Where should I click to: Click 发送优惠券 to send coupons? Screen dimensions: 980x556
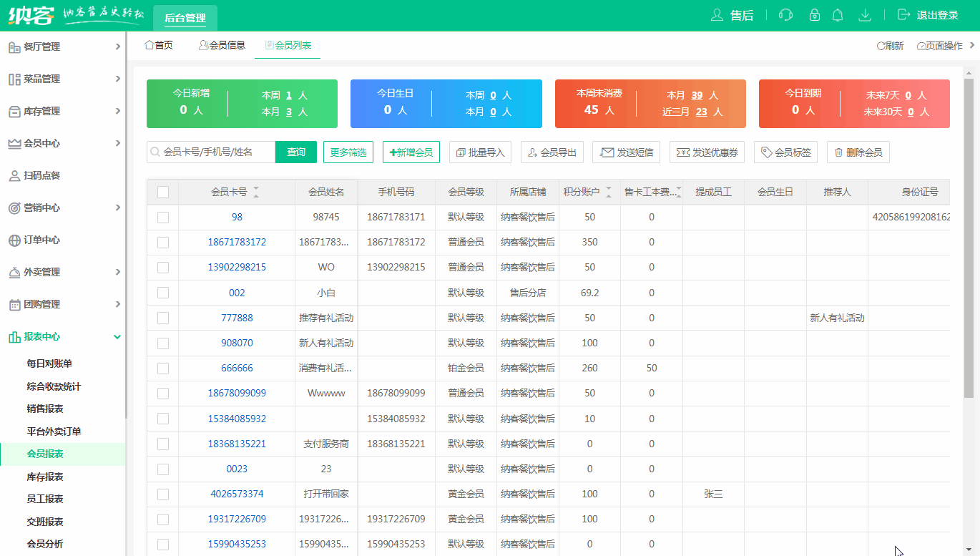[x=707, y=152]
